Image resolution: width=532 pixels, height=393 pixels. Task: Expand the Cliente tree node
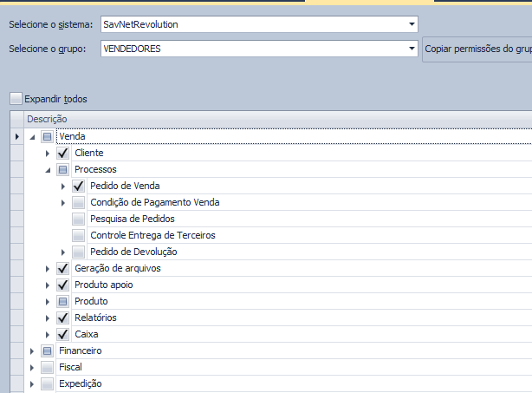point(48,154)
